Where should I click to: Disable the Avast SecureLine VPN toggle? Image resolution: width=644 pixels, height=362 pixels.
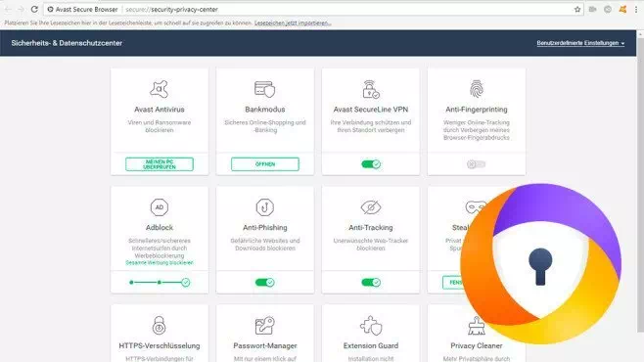click(x=371, y=164)
